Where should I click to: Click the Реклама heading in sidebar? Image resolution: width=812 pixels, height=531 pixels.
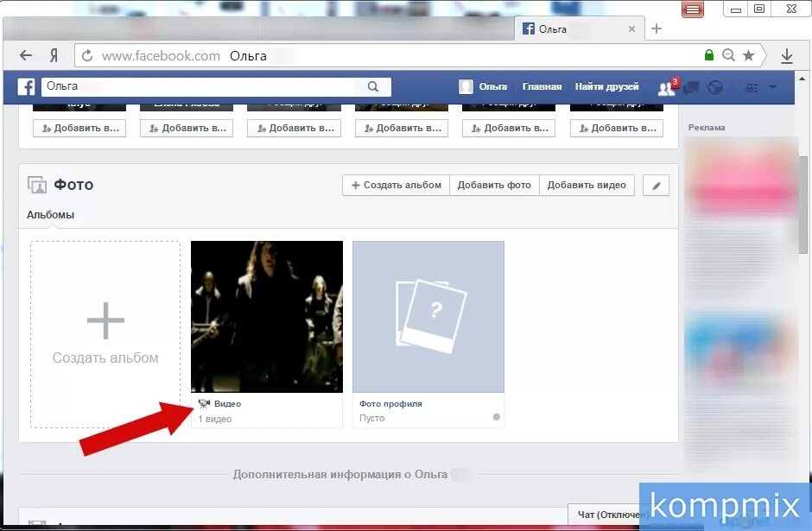click(707, 127)
